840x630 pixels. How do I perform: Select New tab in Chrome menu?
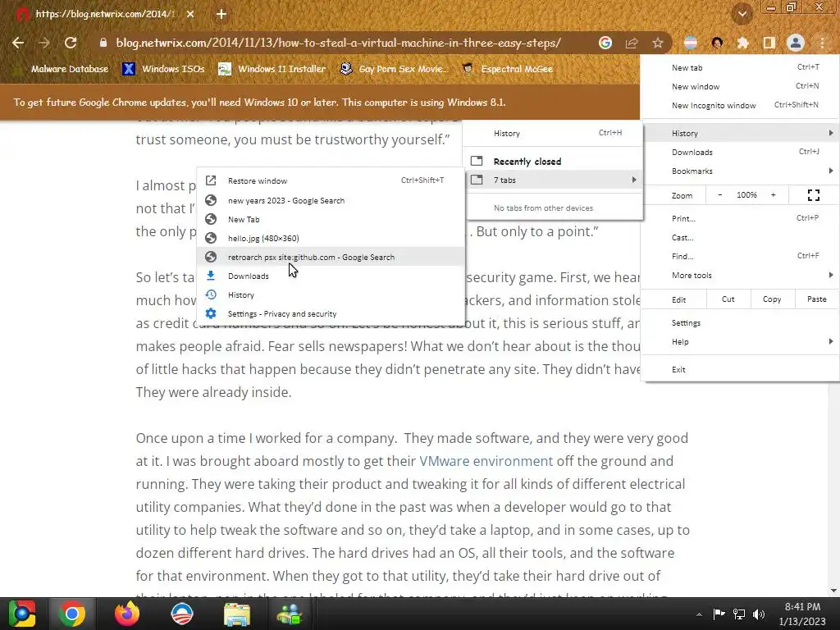click(x=740, y=67)
